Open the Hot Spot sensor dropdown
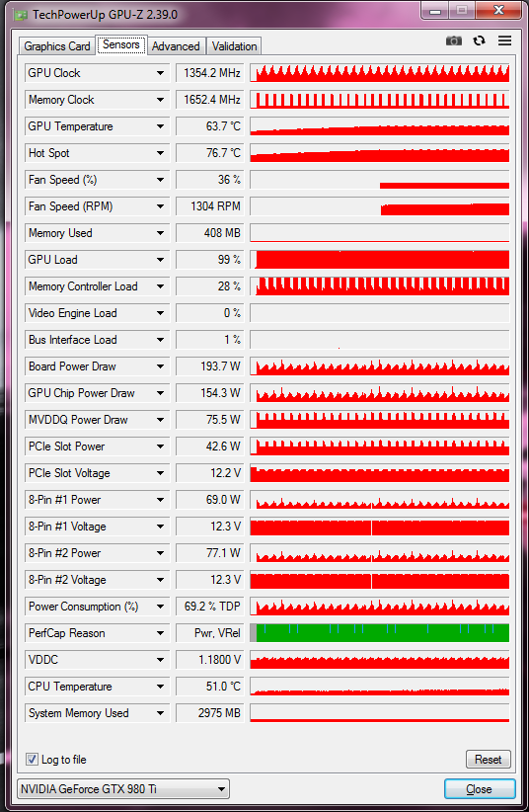 coord(161,153)
